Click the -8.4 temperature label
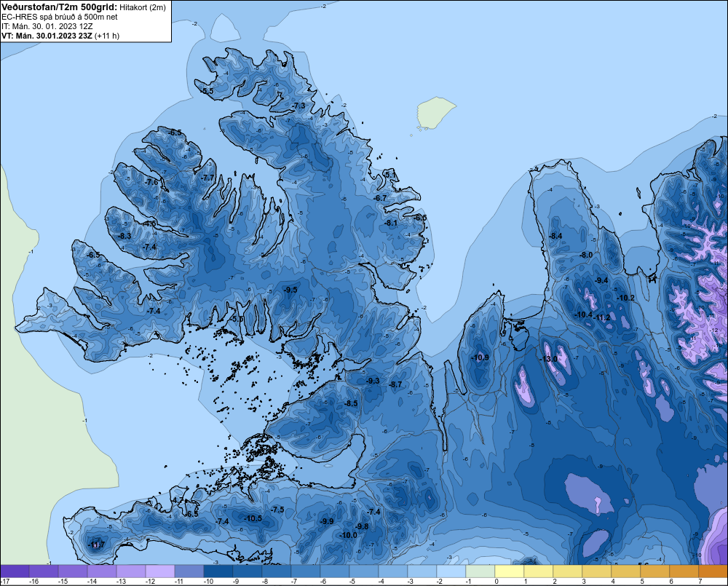Image resolution: width=728 pixels, height=586 pixels. pos(555,236)
